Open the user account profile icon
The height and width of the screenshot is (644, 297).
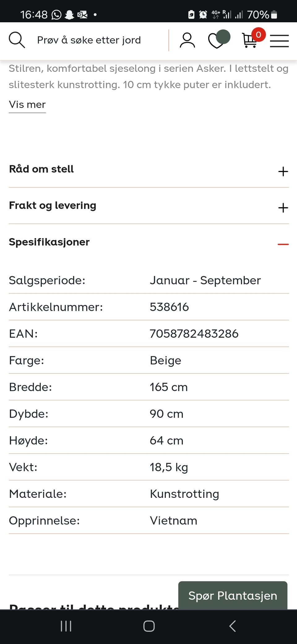coord(187,40)
